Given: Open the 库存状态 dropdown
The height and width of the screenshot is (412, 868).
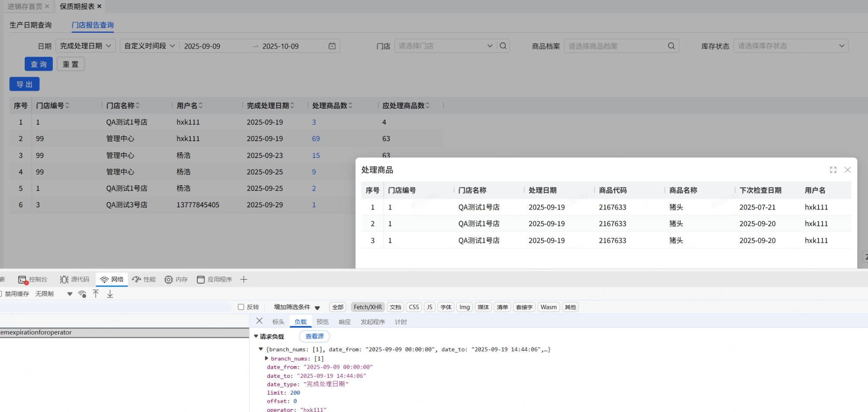Looking at the screenshot, I should coord(791,46).
